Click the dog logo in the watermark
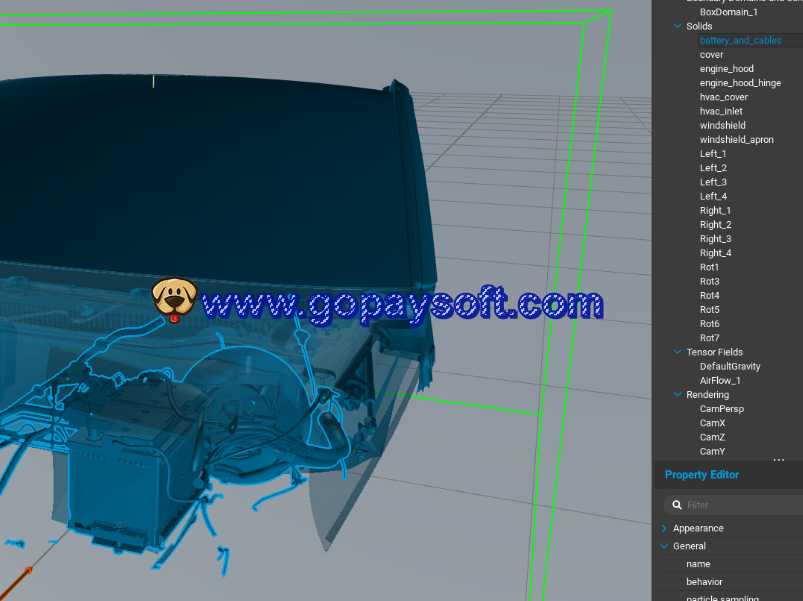Screen dimensions: 803x601 174,298
